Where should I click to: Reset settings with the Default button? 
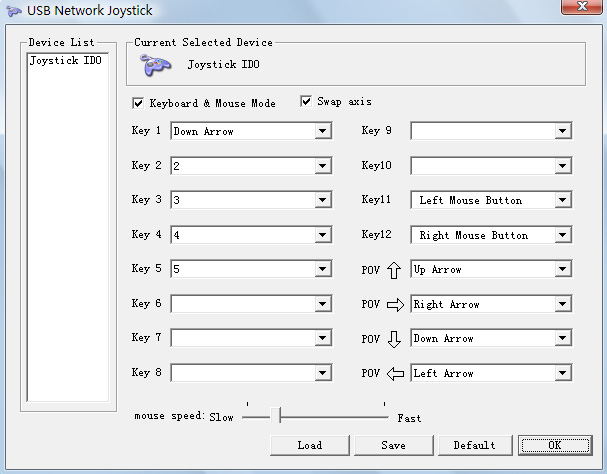click(x=475, y=445)
